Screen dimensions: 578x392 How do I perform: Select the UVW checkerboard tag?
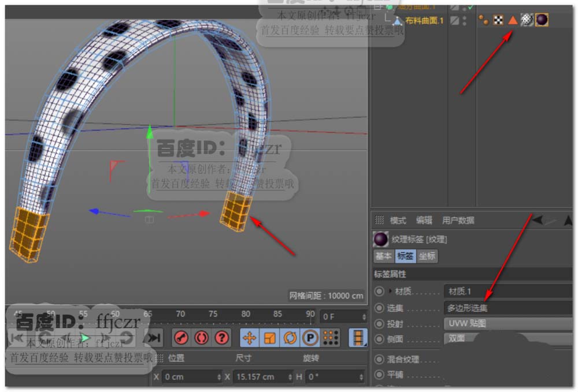[x=498, y=20]
